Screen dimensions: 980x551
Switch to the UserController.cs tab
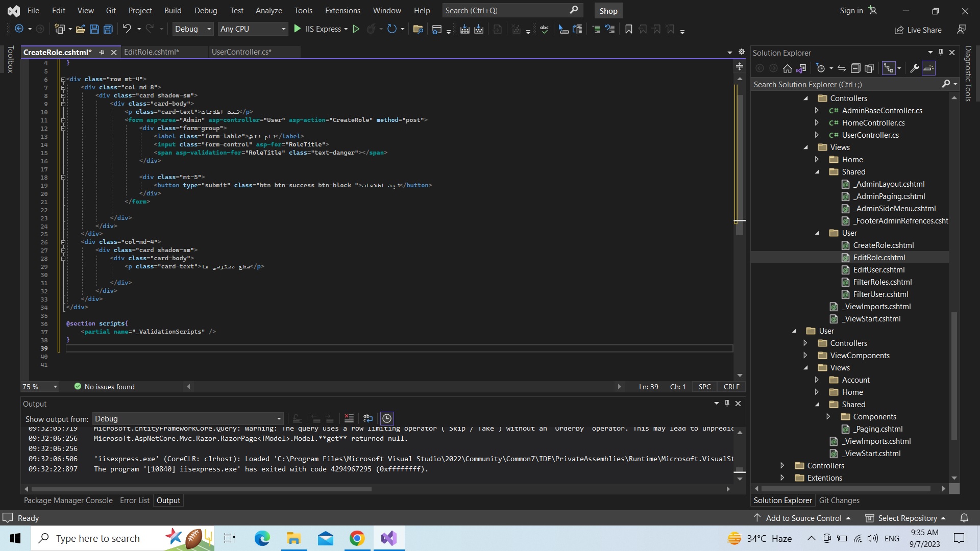pos(241,52)
